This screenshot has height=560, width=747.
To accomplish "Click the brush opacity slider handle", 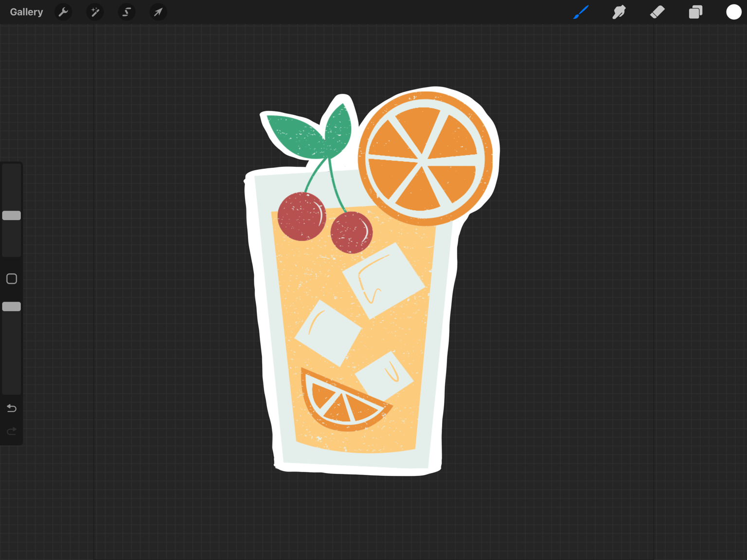I will 12,307.
